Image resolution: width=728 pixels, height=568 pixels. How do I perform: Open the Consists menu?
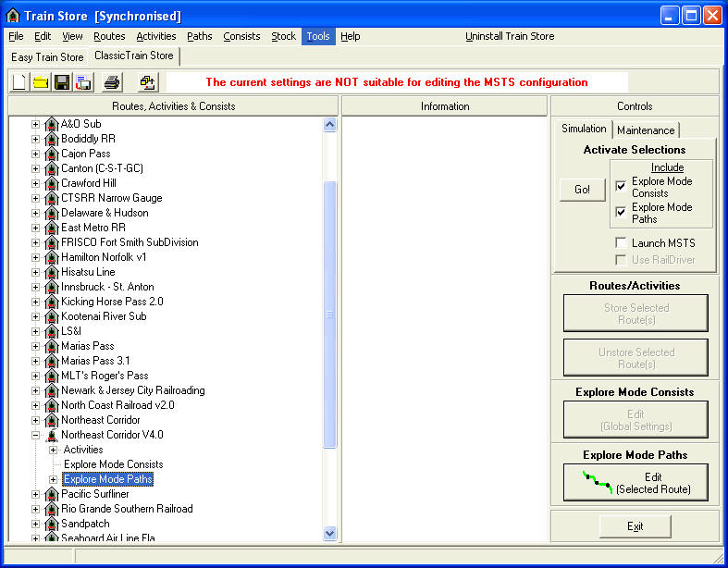(241, 36)
